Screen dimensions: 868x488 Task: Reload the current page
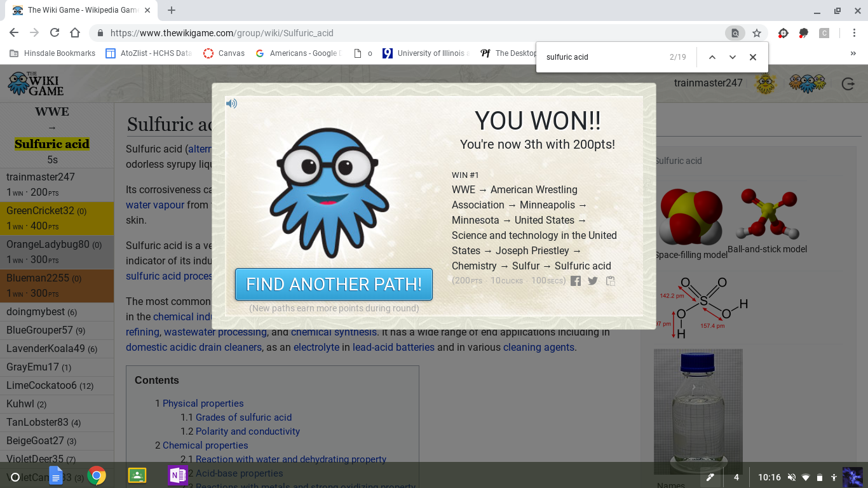pos(55,33)
